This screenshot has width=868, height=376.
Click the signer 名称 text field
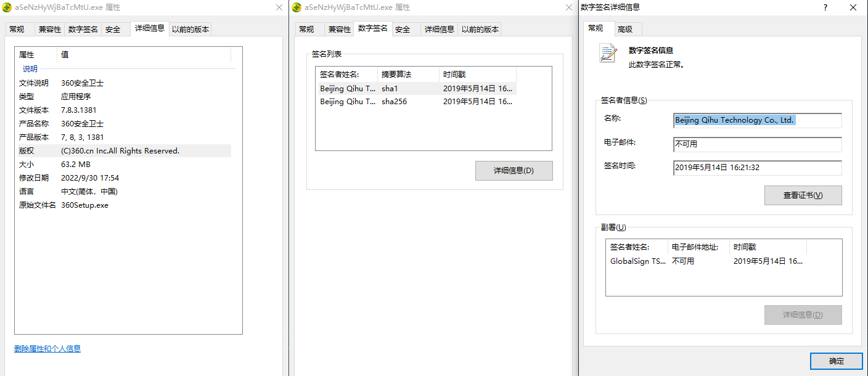pyautogui.click(x=757, y=120)
